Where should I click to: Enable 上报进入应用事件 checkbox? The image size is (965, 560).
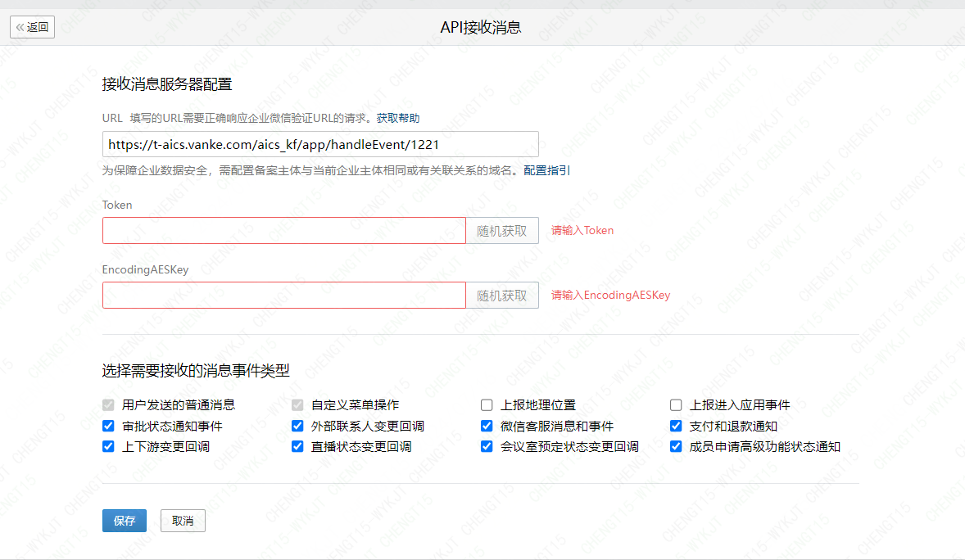tap(676, 405)
